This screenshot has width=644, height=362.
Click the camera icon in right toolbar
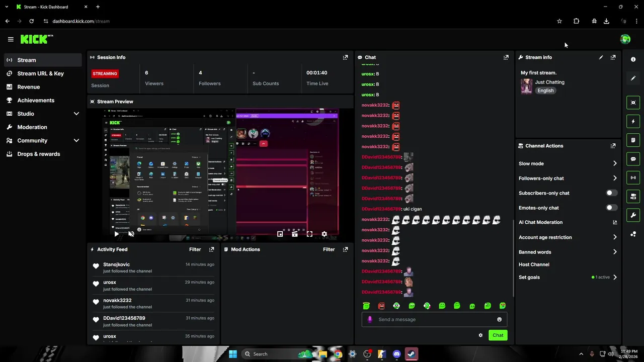click(633, 196)
